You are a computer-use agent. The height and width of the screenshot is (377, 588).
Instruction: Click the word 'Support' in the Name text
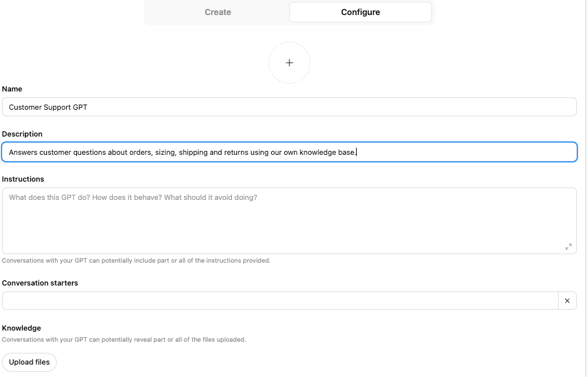tap(57, 107)
